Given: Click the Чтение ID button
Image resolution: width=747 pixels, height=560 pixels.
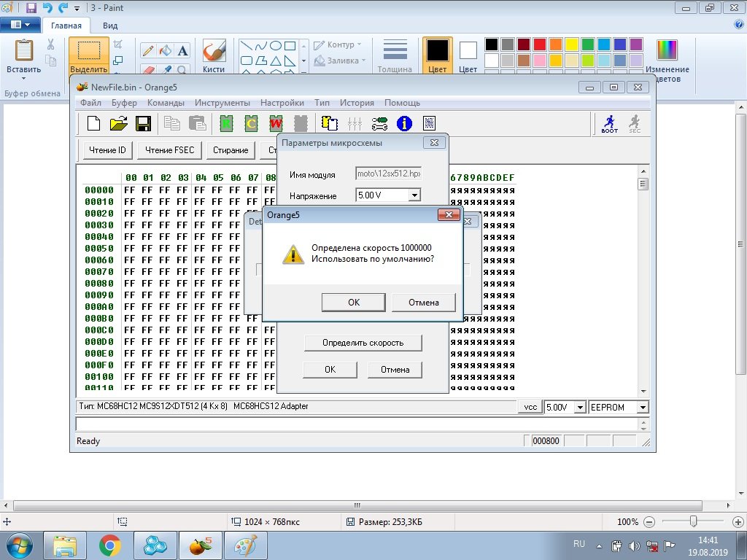Looking at the screenshot, I should point(107,150).
